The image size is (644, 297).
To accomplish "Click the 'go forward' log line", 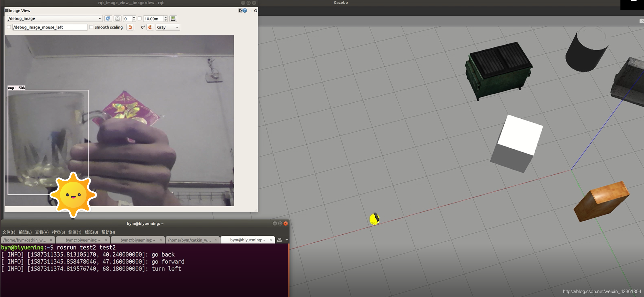I will [93, 262].
